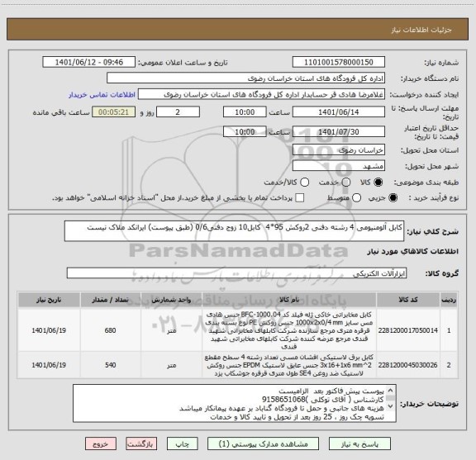Click the چاپ print button

[182, 444]
